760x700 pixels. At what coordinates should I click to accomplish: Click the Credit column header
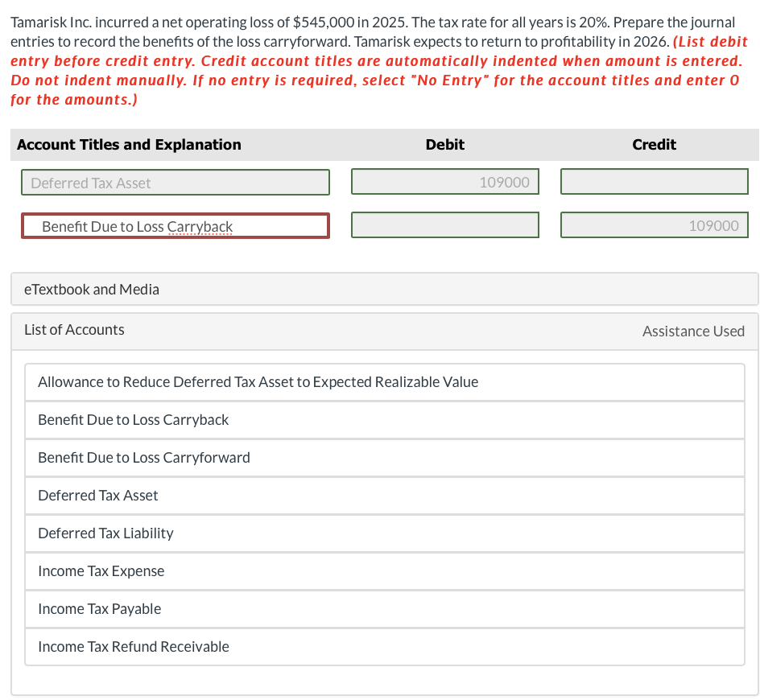click(654, 145)
